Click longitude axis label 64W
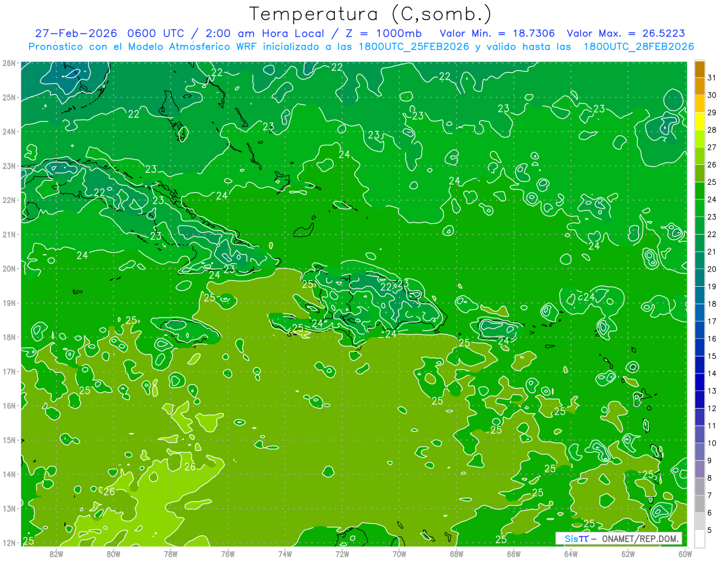Viewport: 728px width, 562px height. [571, 554]
